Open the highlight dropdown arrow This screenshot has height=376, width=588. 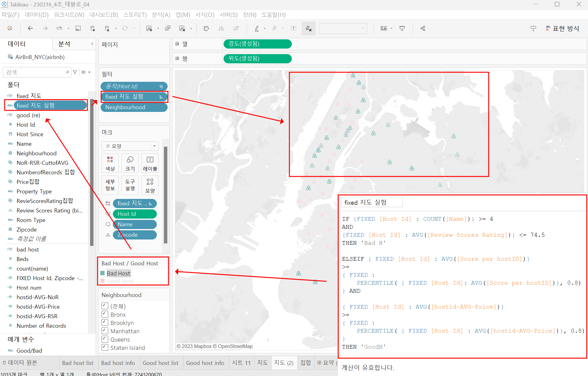[264, 29]
